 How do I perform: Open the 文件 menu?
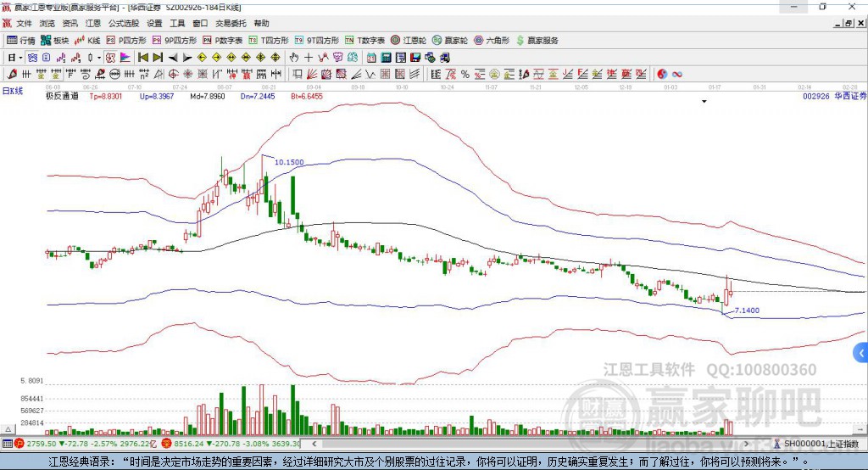24,23
